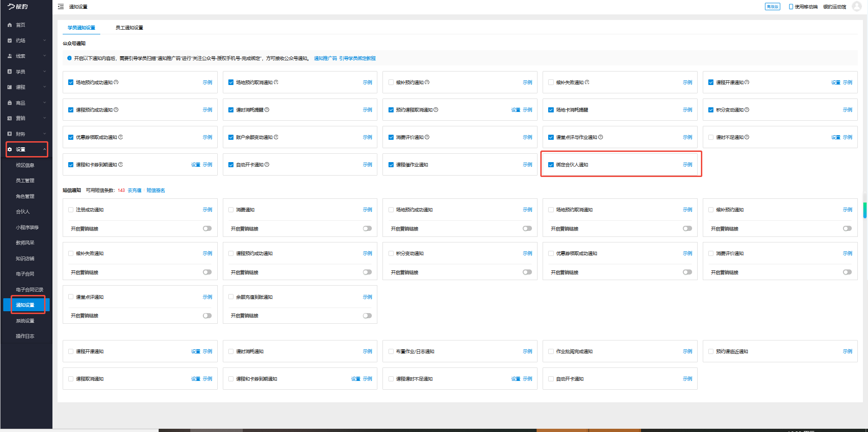This screenshot has width=868, height=432.
Task: Click the 设置 gear icon in sidebar
Action: tap(10, 149)
